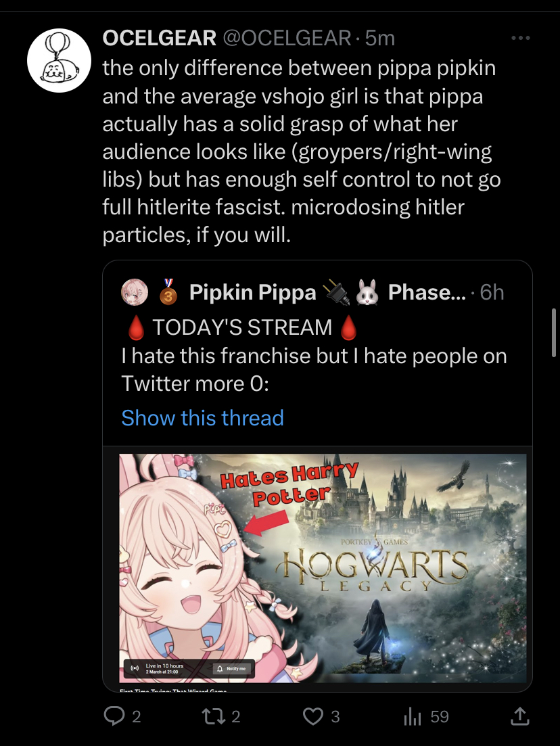Open the three-dot more options menu
560x746 pixels.
tap(521, 38)
